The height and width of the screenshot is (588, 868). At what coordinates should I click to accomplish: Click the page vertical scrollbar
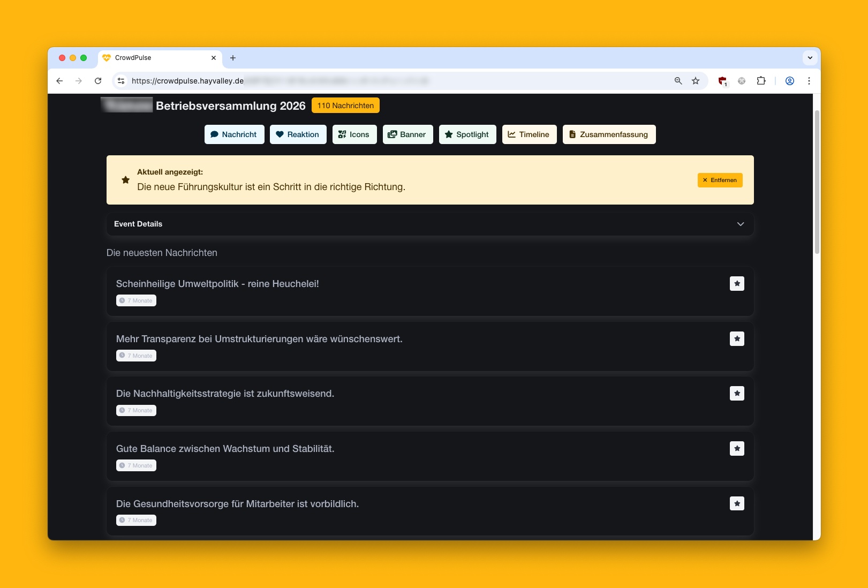(x=817, y=182)
